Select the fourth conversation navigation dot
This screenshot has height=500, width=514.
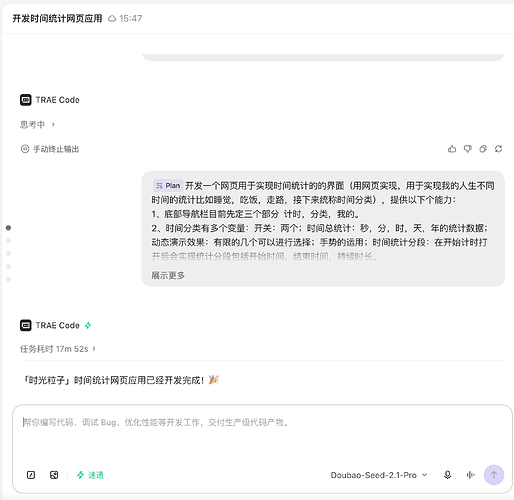coord(9,266)
